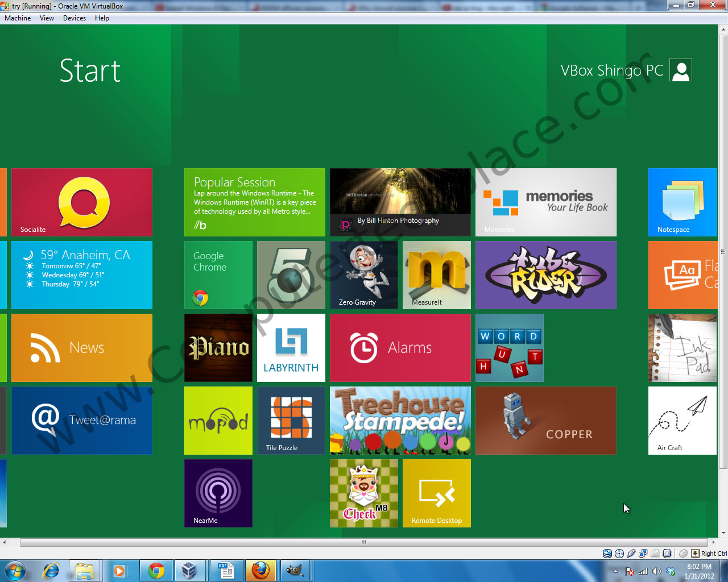Launch the Tile Puzzle tile
Viewport: 728px width, 582px height.
point(291,421)
